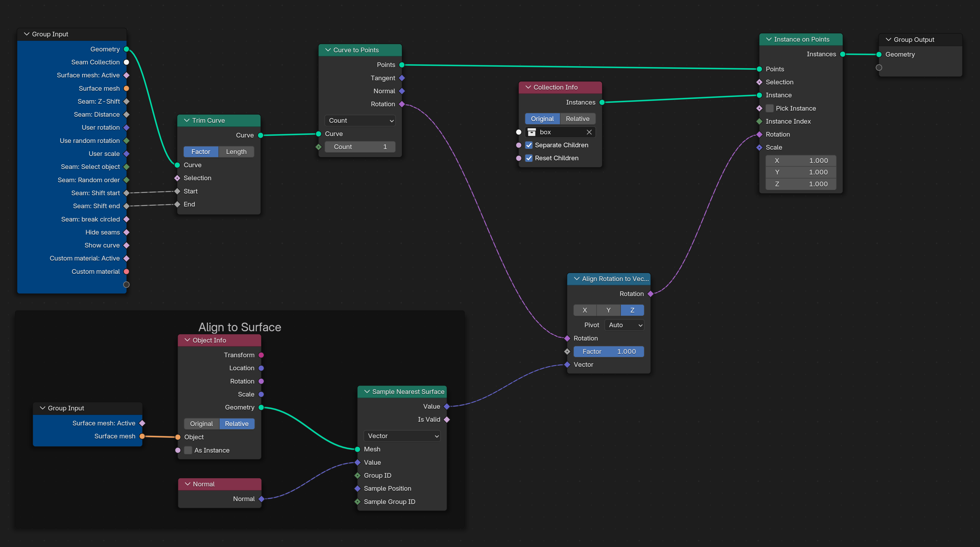Select the X axis in Align Rotation
The image size is (980, 547).
[585, 310]
